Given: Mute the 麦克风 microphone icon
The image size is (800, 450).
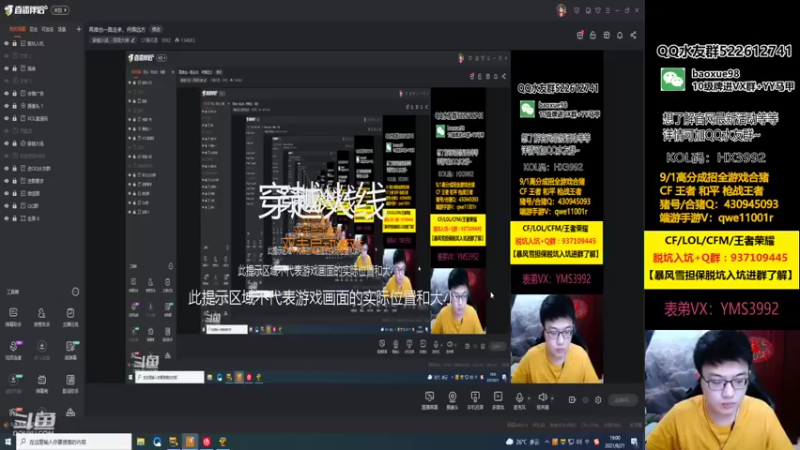Looking at the screenshot, I should 519,397.
